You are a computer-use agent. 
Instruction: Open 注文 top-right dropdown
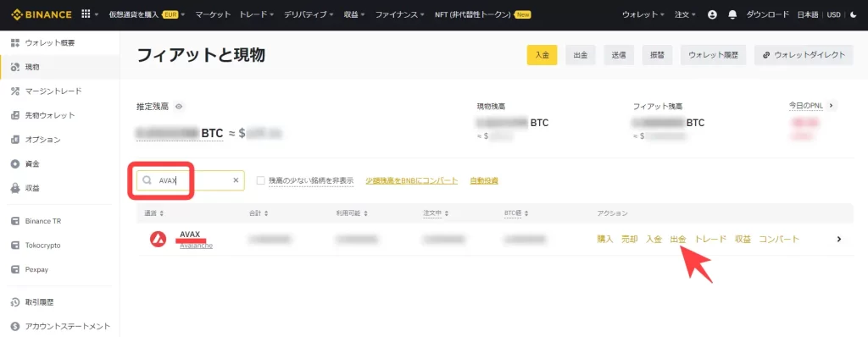pos(685,15)
